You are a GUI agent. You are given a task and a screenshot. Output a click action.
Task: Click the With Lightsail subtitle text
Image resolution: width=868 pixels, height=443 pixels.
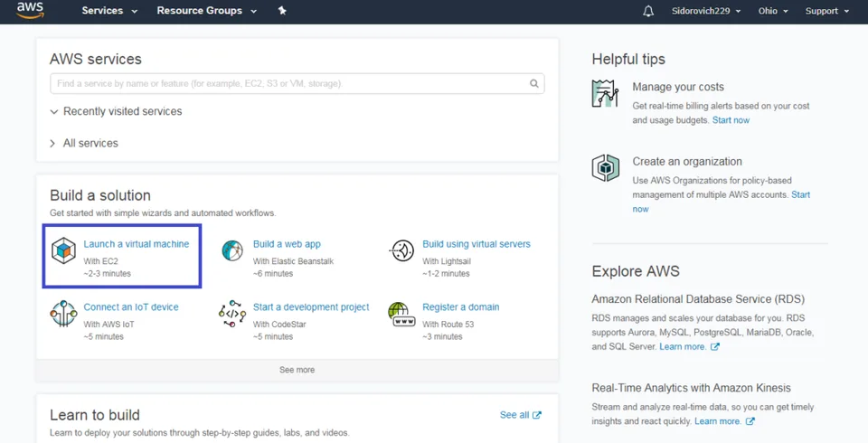tap(447, 261)
